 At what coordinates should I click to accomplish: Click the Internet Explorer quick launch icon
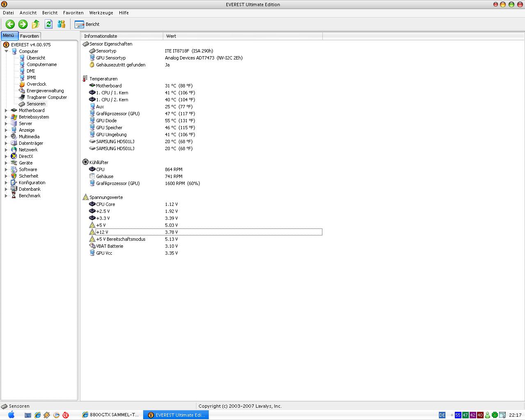click(38, 415)
